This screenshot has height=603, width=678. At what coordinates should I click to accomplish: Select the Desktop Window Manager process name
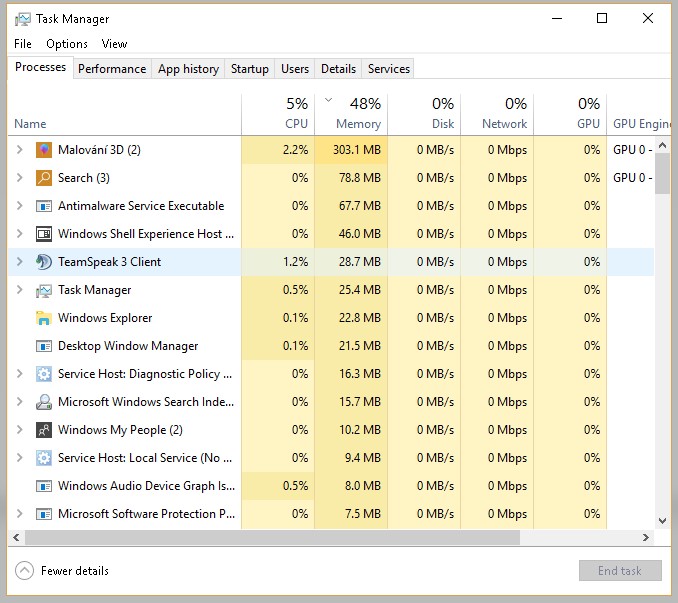click(128, 346)
